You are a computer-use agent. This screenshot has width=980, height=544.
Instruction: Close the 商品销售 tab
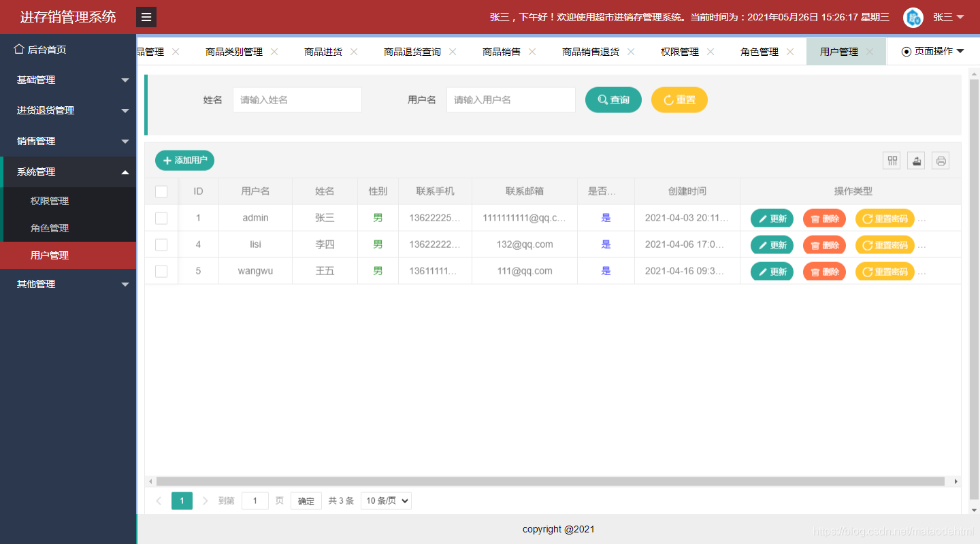click(x=532, y=51)
